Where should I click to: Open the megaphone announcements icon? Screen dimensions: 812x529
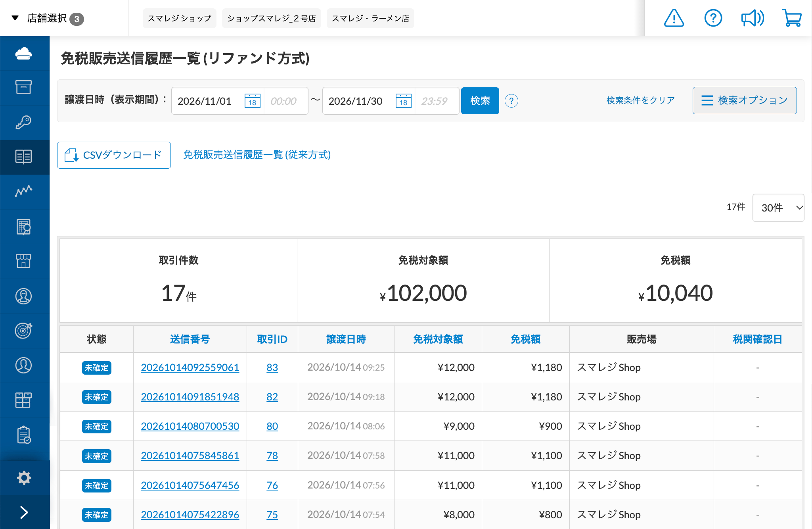coord(753,18)
